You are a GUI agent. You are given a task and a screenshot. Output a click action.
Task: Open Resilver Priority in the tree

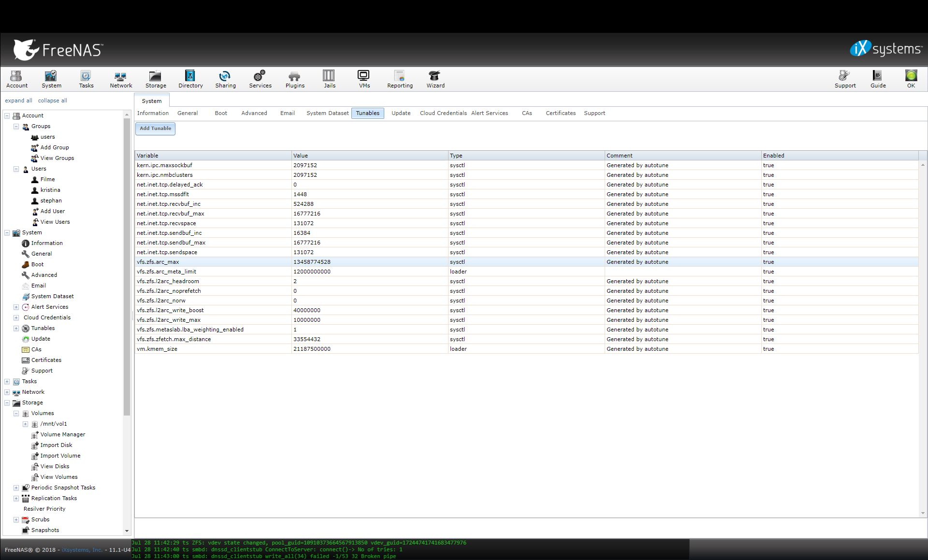[44, 509]
